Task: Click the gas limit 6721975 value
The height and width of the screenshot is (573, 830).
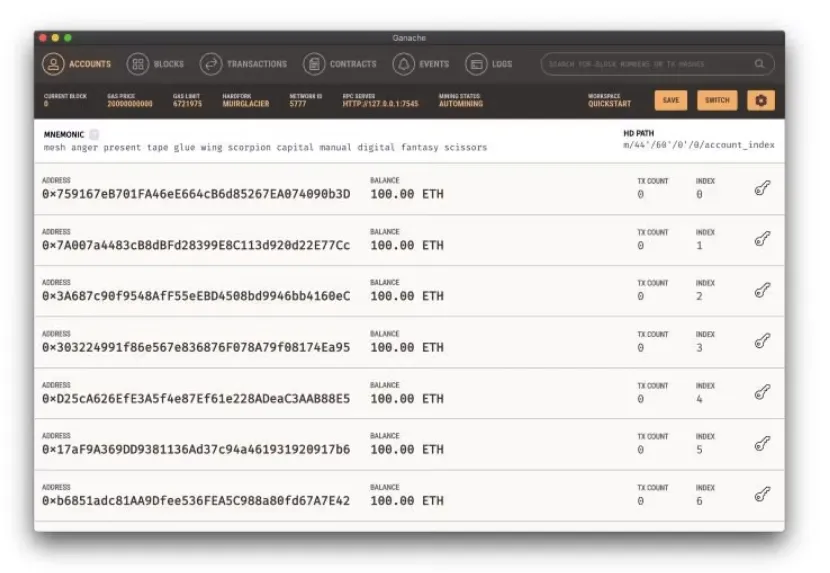Action: pos(187,104)
